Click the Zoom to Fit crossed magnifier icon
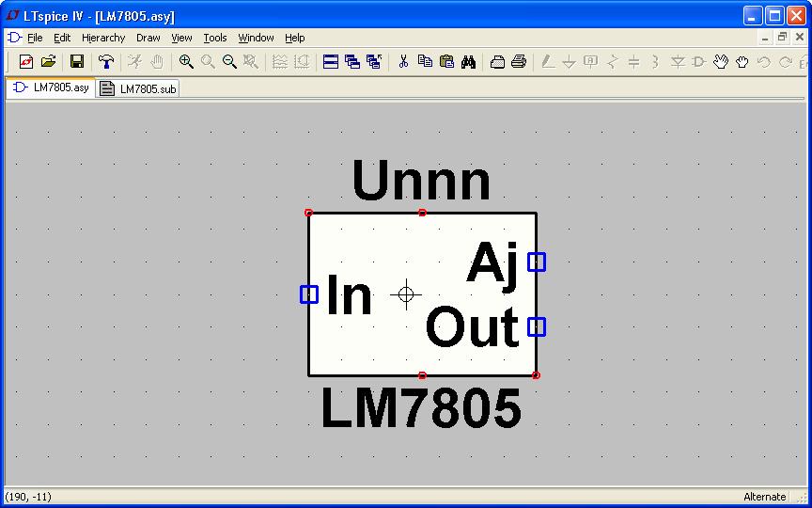The height and width of the screenshot is (508, 812). pyautogui.click(x=251, y=62)
